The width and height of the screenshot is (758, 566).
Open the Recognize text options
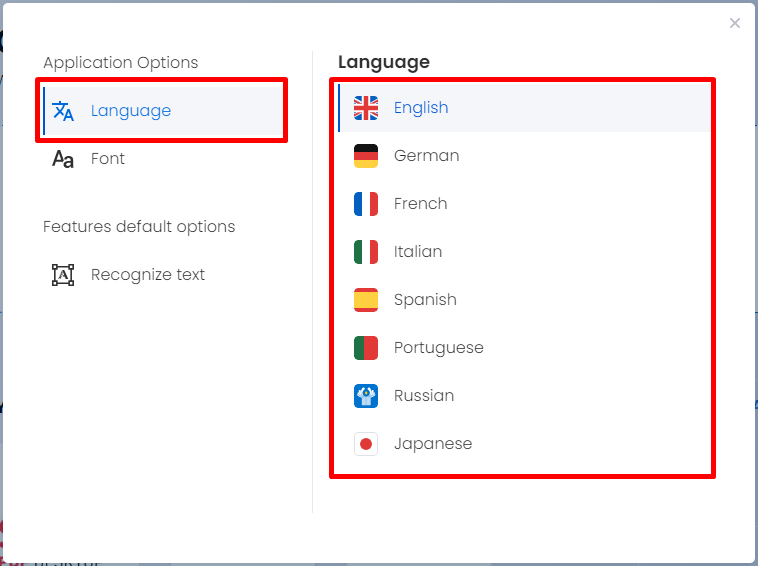(x=163, y=275)
